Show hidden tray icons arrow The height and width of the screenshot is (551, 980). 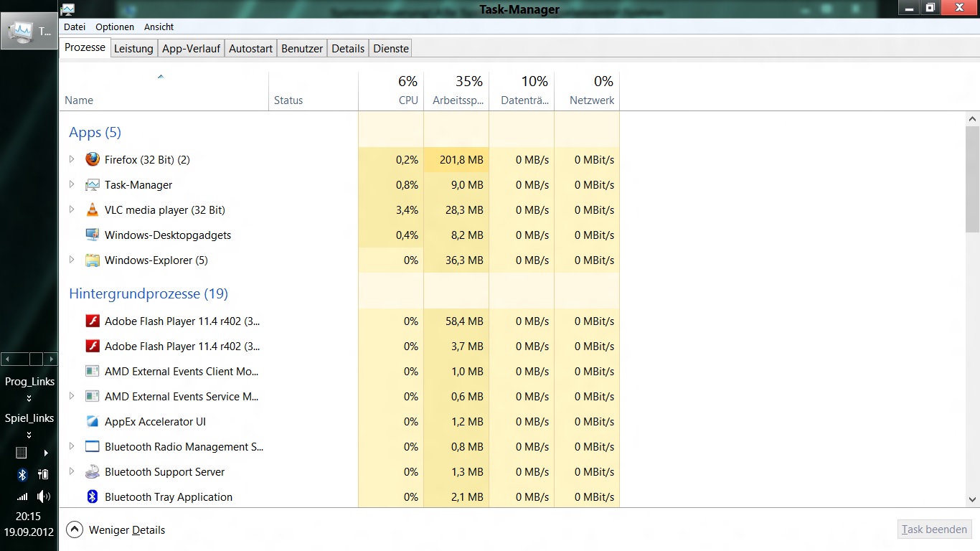pyautogui.click(x=46, y=453)
